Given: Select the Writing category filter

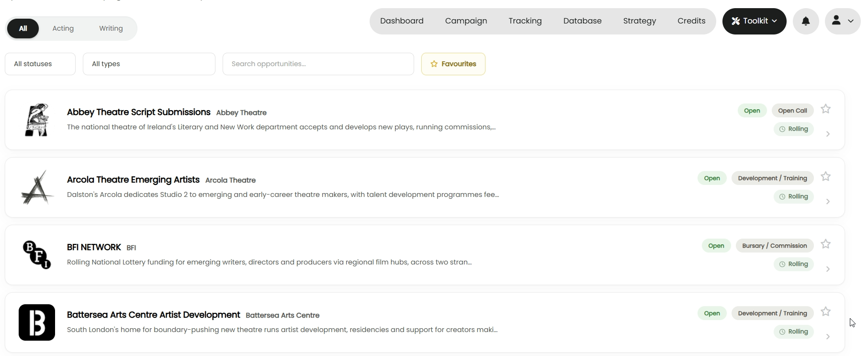Looking at the screenshot, I should point(111,28).
